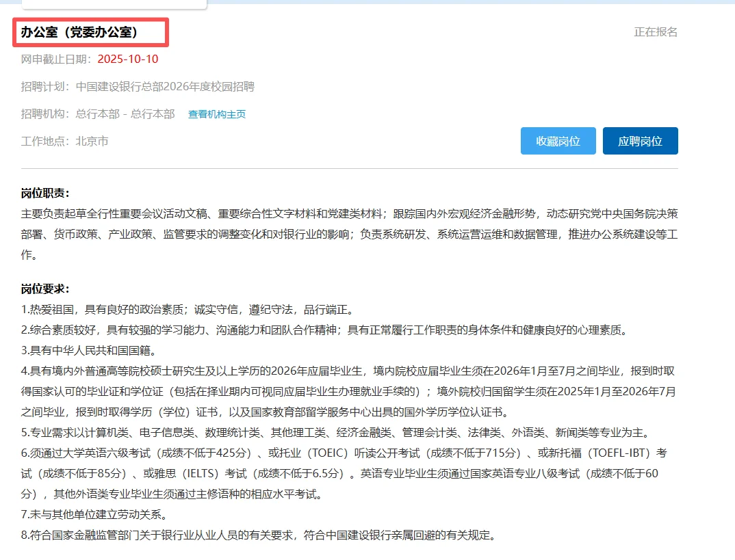Select the job title 办公室（党委办公室）
This screenshot has width=735, height=560.
coord(79,32)
